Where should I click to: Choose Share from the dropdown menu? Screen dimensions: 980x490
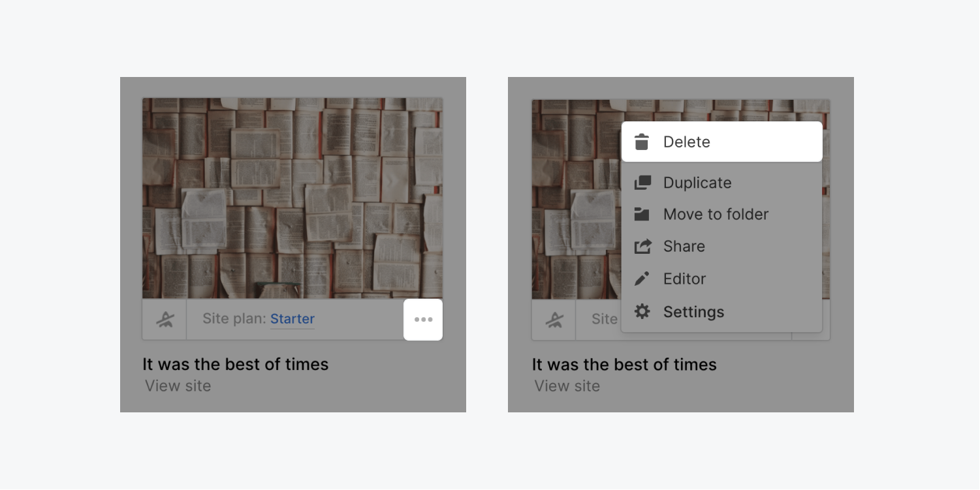[x=722, y=246]
